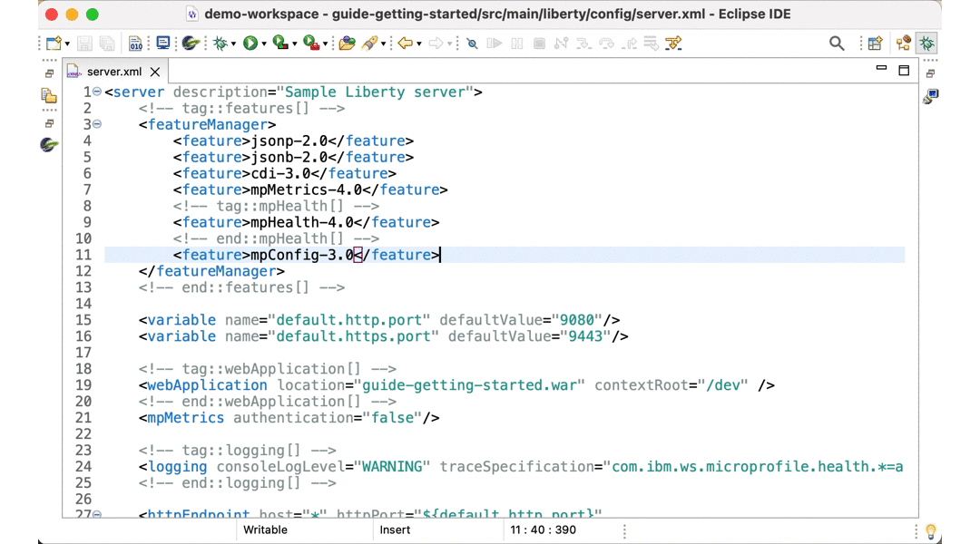
Task: Click the green Run button
Action: coord(250,44)
